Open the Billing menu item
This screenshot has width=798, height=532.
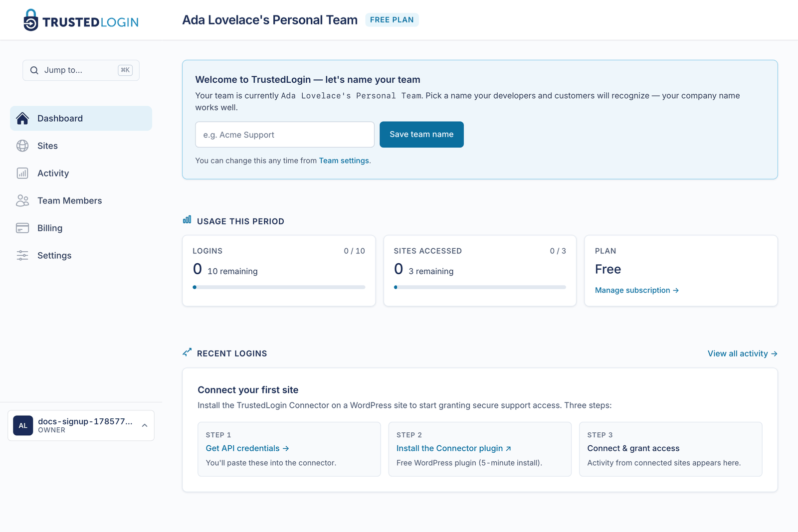[x=81, y=228]
